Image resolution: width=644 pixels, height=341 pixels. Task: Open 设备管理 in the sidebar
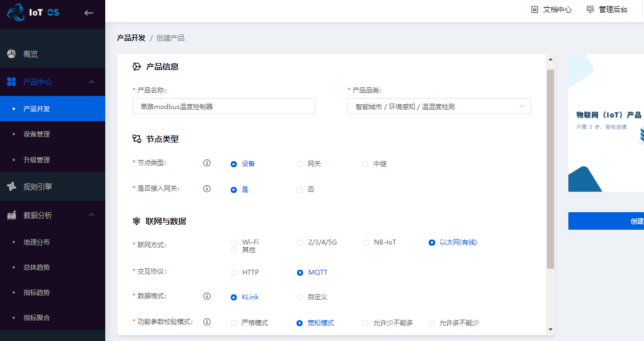37,134
